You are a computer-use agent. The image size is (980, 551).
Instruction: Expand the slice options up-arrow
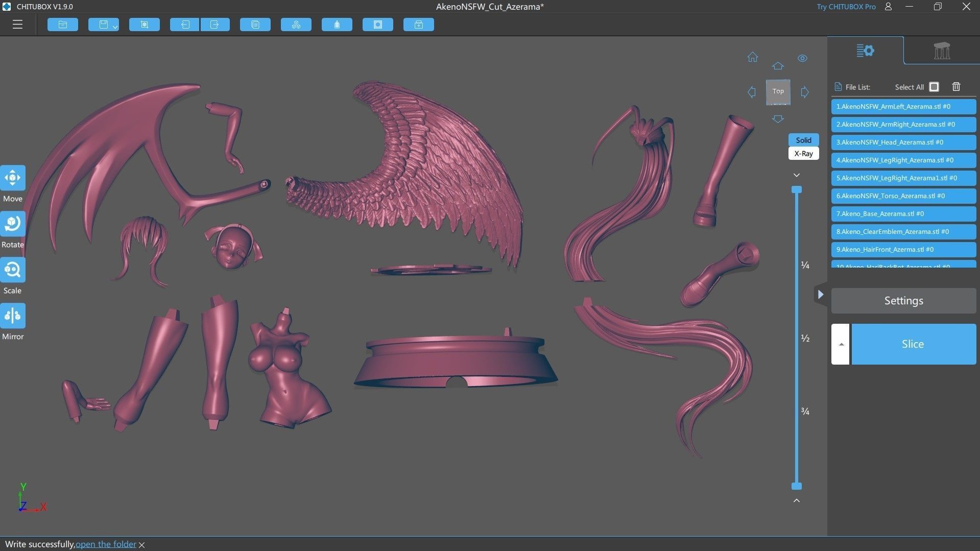(x=841, y=344)
